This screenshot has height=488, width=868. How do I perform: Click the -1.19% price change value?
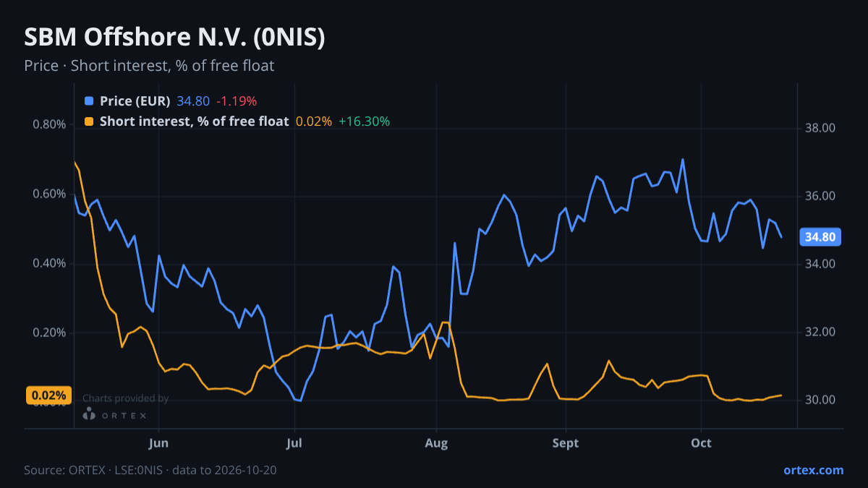[237, 101]
